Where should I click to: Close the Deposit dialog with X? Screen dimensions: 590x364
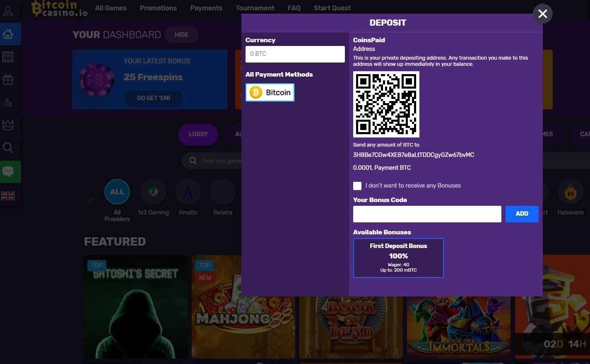[x=542, y=14]
